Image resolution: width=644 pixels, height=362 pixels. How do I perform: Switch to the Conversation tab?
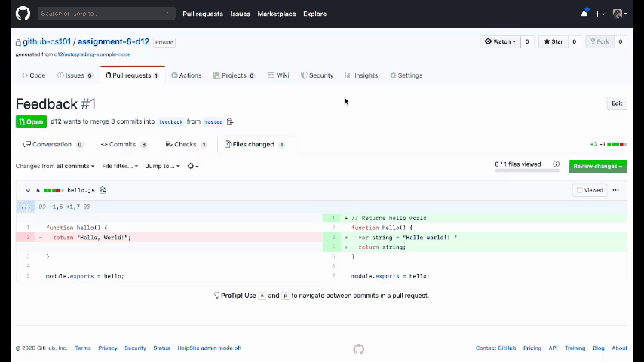coord(53,144)
